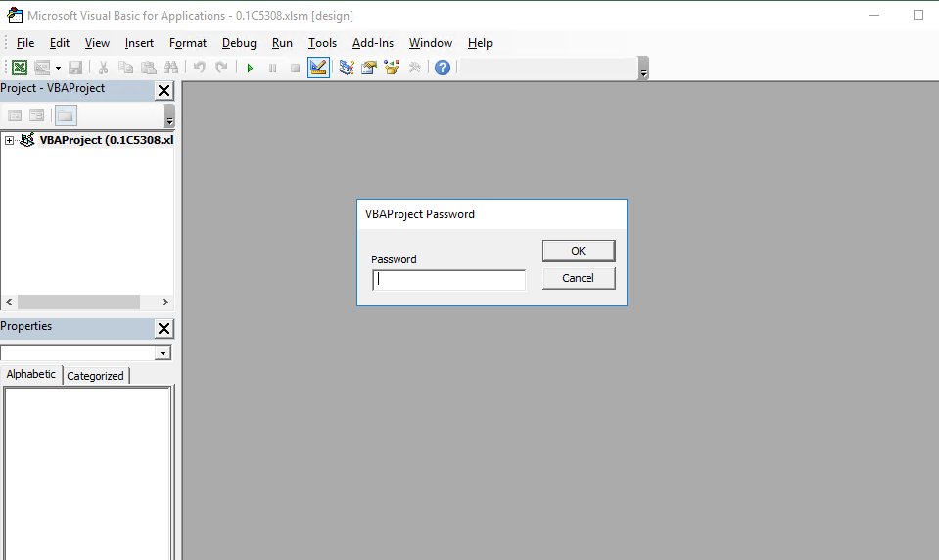Click the Insert UserForm toolbar icon
This screenshot has height=560, width=939.
click(42, 68)
